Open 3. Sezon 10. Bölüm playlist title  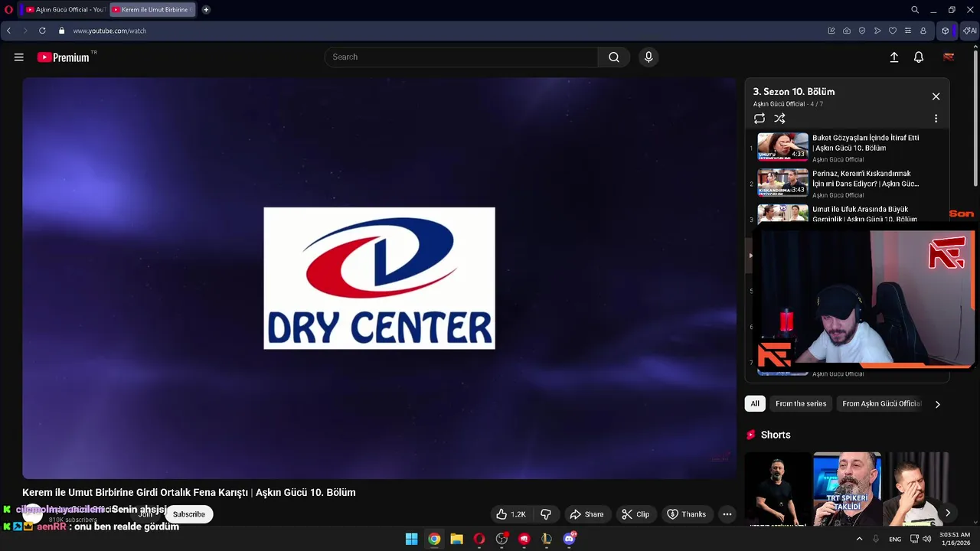794,92
